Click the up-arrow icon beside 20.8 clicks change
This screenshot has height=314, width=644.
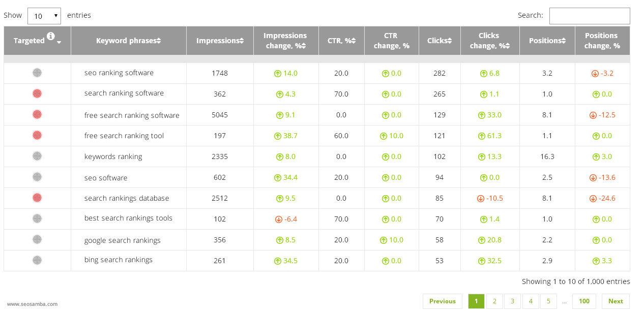pyautogui.click(x=481, y=240)
